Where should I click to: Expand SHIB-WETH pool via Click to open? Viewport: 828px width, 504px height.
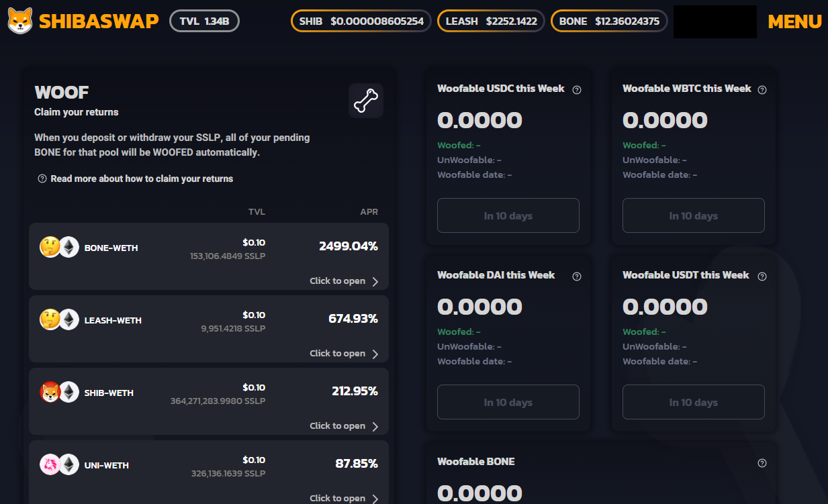344,426
